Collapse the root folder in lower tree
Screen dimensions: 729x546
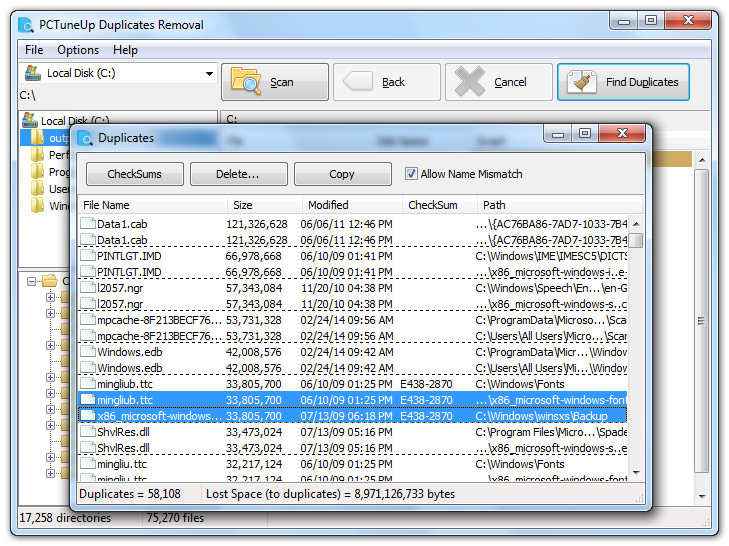31,281
